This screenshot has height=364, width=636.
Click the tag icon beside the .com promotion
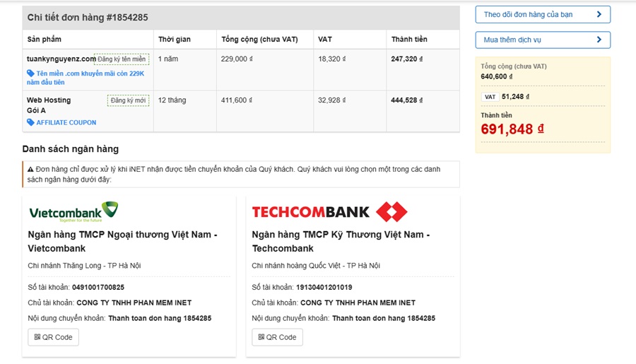[30, 74]
